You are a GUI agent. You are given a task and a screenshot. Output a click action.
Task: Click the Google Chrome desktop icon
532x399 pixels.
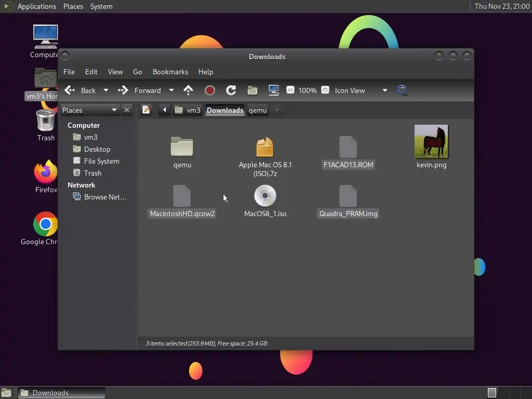[45, 224]
